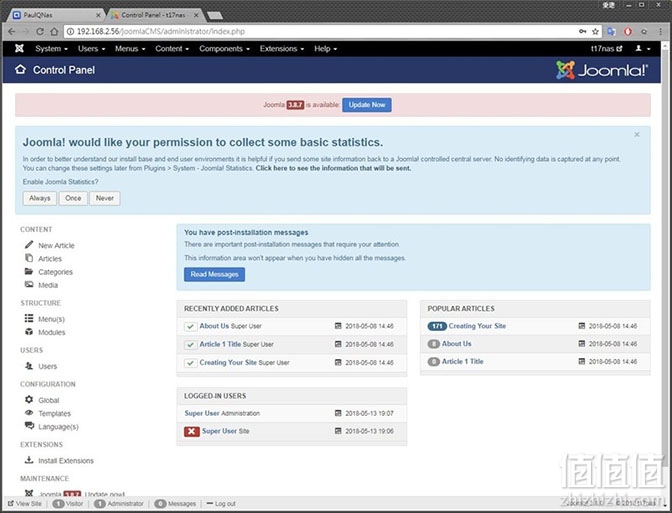The height and width of the screenshot is (513, 672).
Task: Click the red X logout icon for Super User Site
Action: point(192,431)
